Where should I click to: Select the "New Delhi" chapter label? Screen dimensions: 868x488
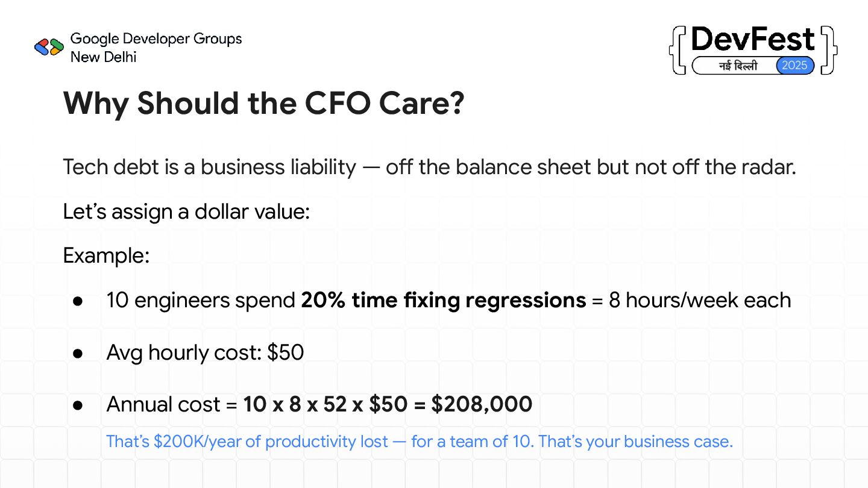click(x=103, y=57)
